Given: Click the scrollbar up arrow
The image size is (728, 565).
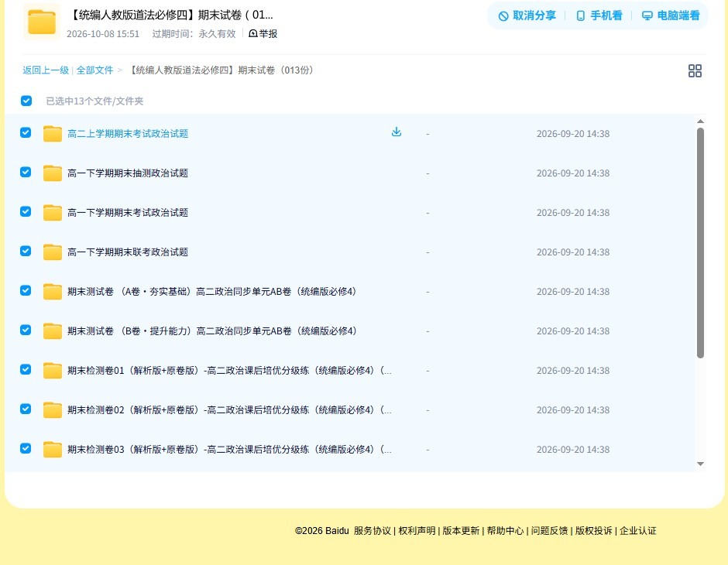Looking at the screenshot, I should pyautogui.click(x=700, y=121).
